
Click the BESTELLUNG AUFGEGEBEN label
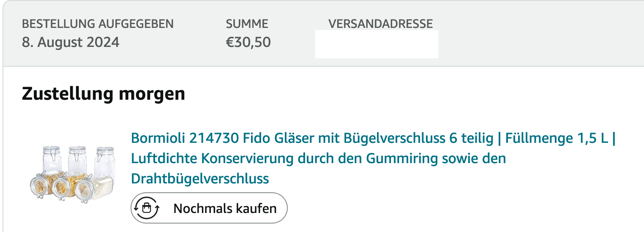98,24
